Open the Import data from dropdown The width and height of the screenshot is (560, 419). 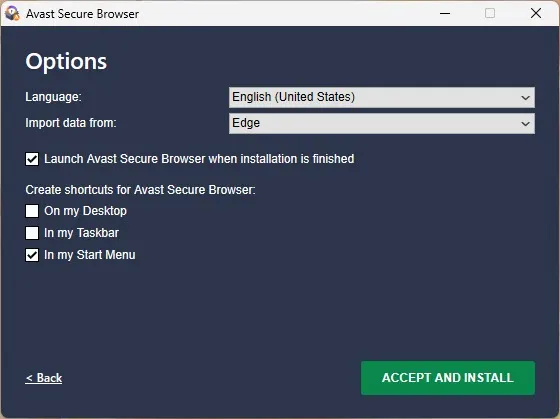point(382,123)
